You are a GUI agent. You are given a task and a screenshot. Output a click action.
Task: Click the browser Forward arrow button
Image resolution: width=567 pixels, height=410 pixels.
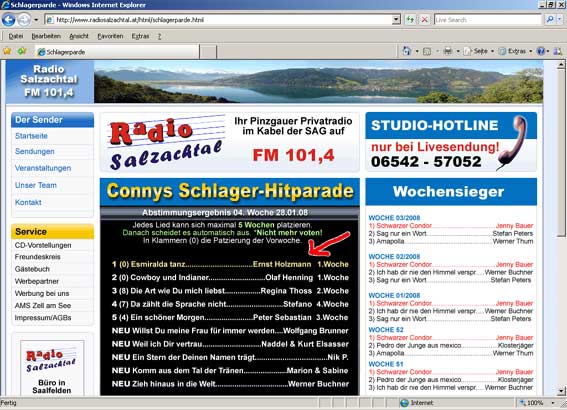[x=24, y=20]
